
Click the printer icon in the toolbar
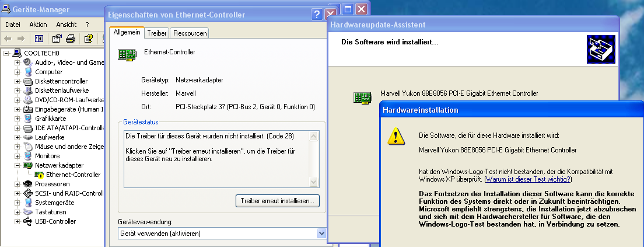[x=71, y=39]
